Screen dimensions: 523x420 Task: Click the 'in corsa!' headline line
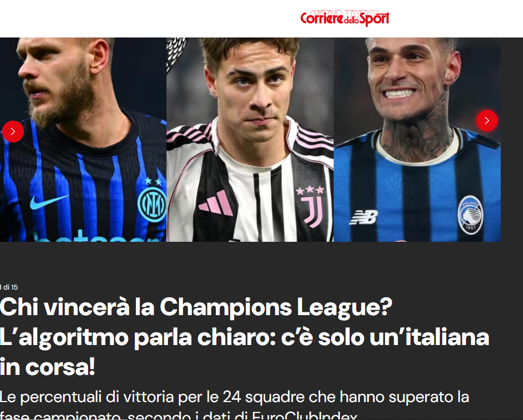[48, 367]
